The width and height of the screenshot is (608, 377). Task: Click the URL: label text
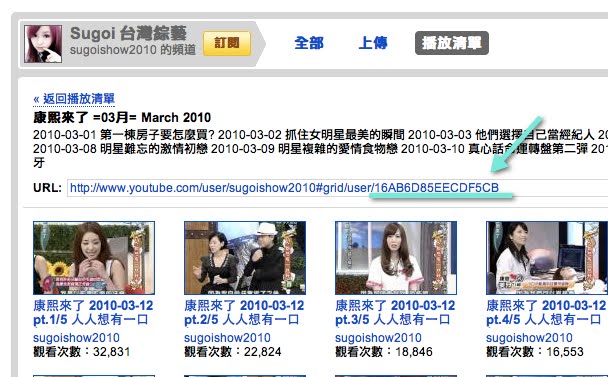point(47,188)
